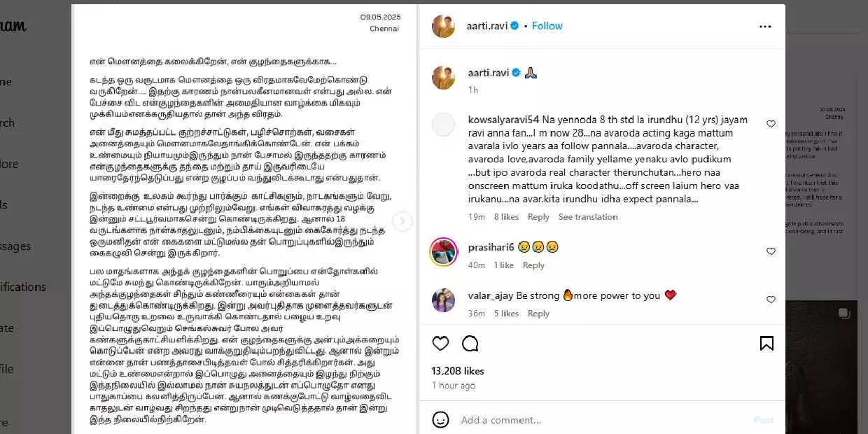This screenshot has height=434, width=868.
Task: Open comment bubble icon below post
Action: [470, 344]
